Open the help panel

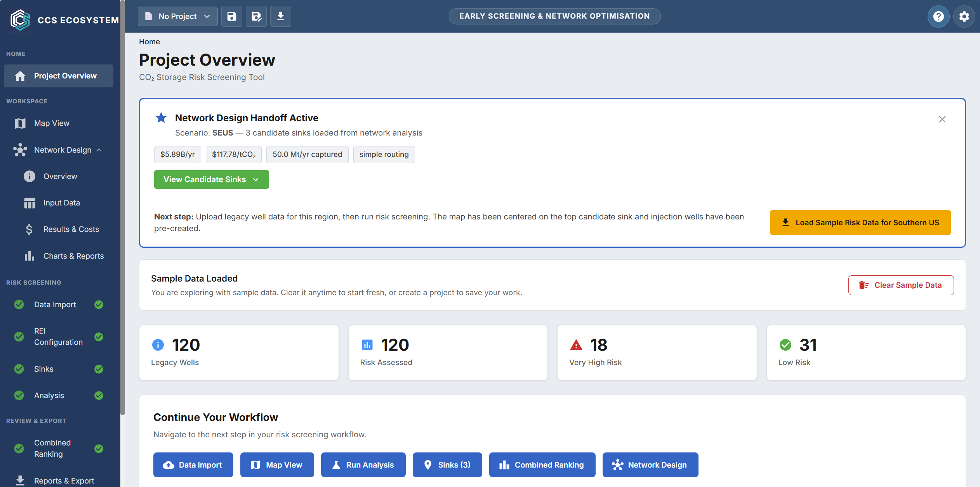pyautogui.click(x=938, y=16)
